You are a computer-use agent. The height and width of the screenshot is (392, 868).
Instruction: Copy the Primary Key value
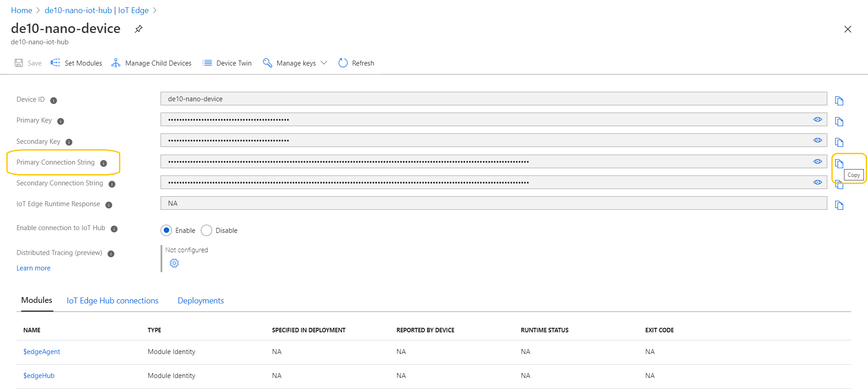click(x=839, y=122)
